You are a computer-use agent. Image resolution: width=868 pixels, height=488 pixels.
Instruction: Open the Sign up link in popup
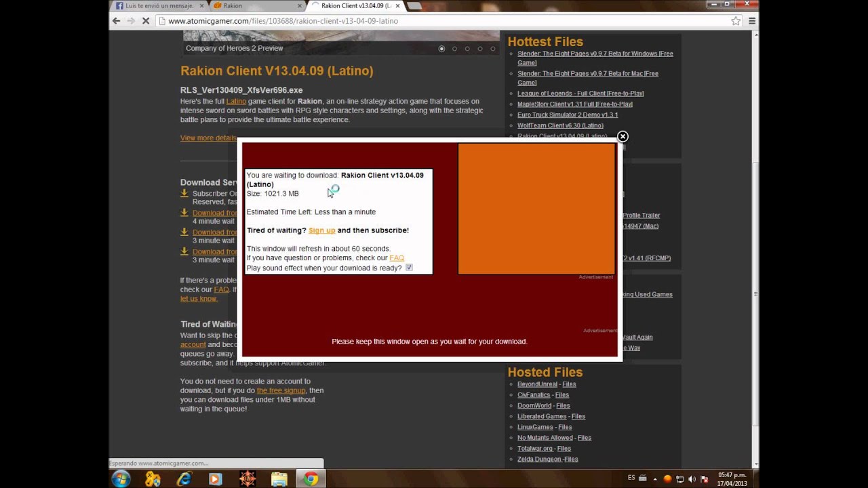coord(321,230)
